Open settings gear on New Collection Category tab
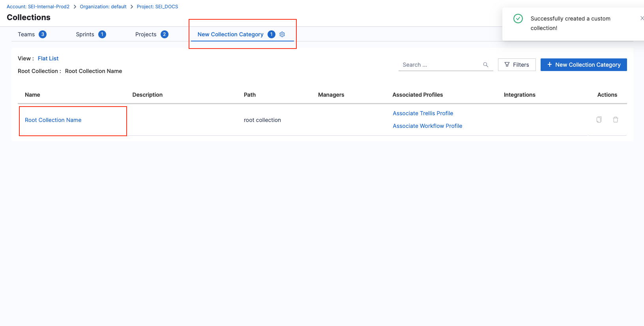The height and width of the screenshot is (326, 644). (282, 34)
